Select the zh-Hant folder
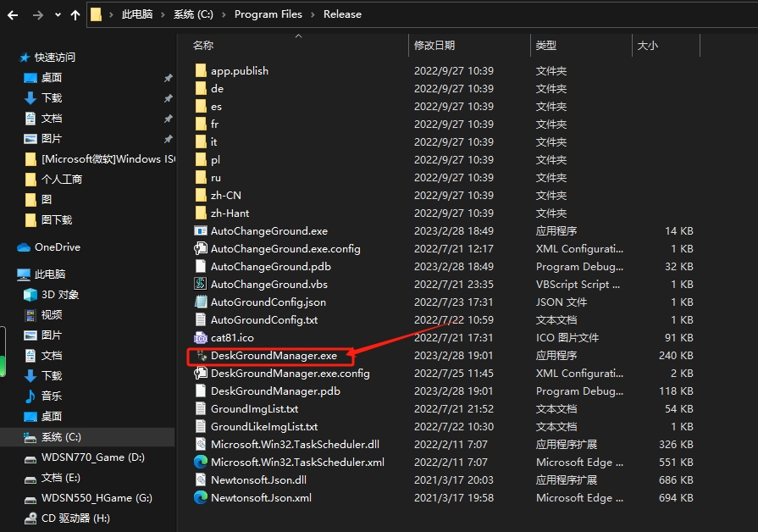758x532 pixels. [x=230, y=213]
